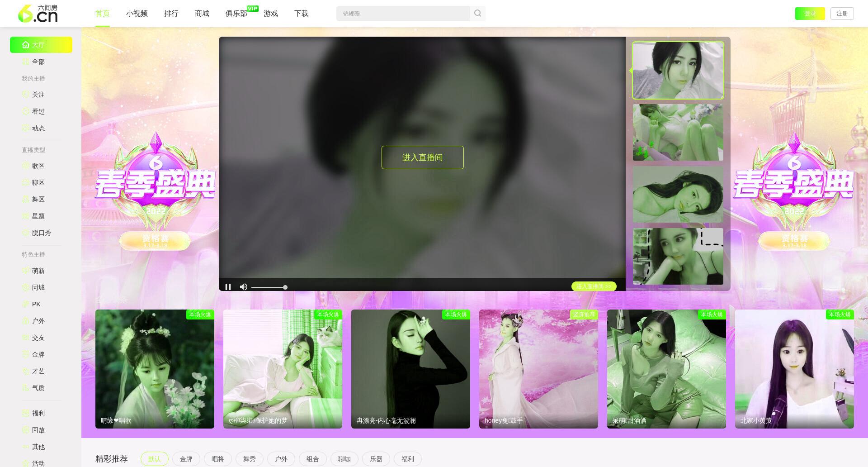The width and height of the screenshot is (868, 467).
Task: Open 排行 rankings tab
Action: (171, 14)
